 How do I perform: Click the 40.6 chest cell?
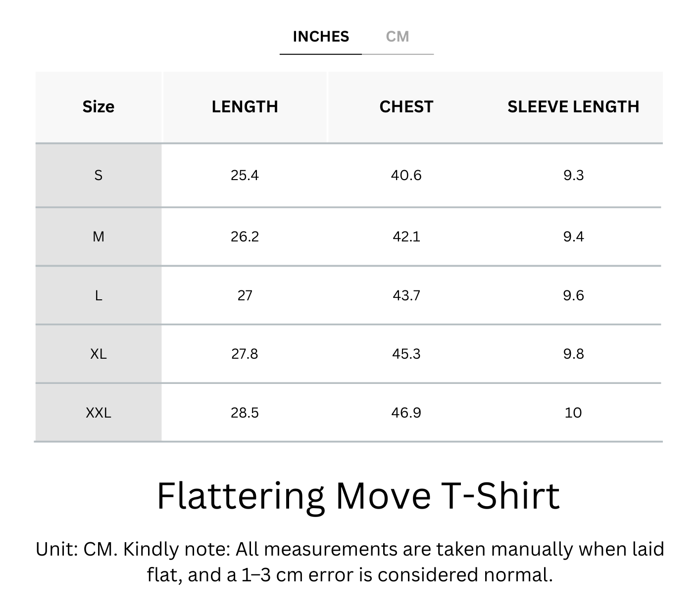click(x=406, y=175)
